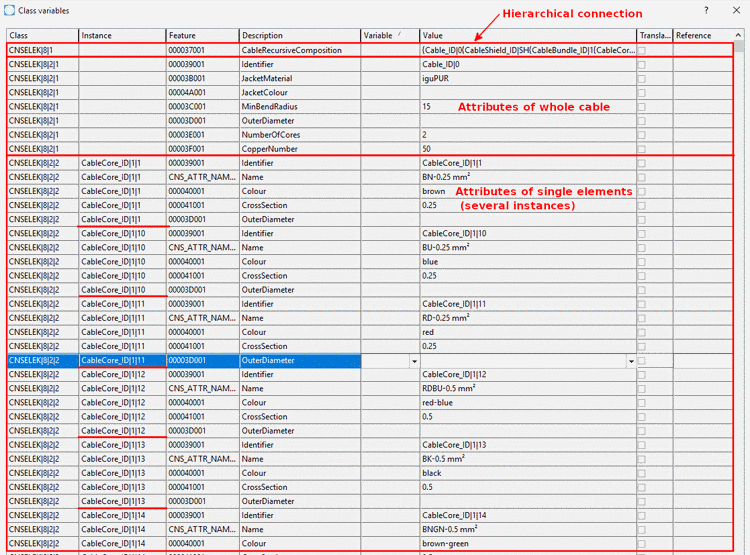This screenshot has width=750, height=555.
Task: Click the Identifier value 'CableCore_ID|1|13'
Action: (528, 445)
